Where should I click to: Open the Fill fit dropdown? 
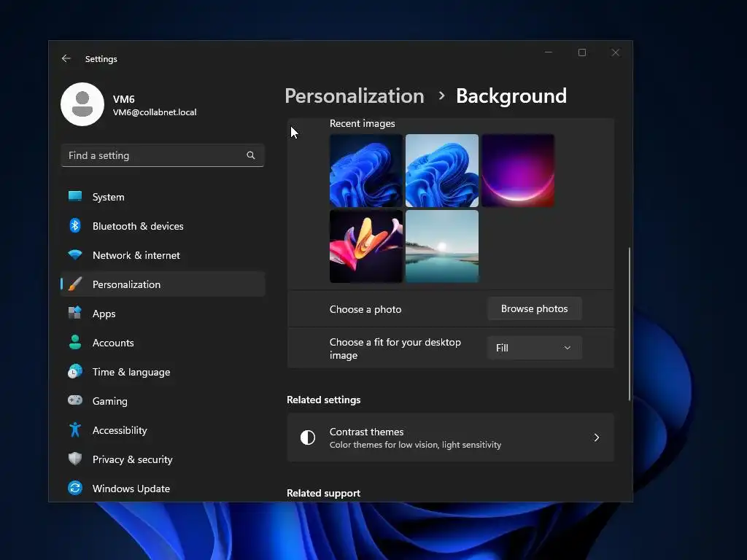535,348
